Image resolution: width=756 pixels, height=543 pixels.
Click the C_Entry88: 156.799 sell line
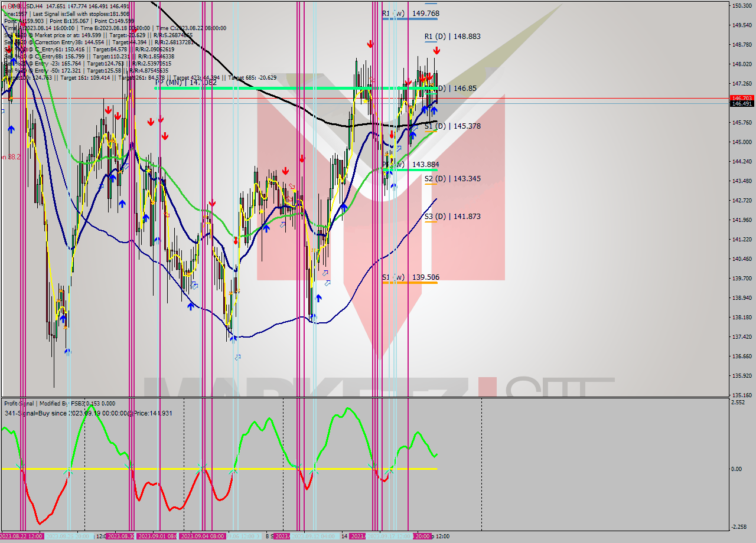tap(90, 56)
